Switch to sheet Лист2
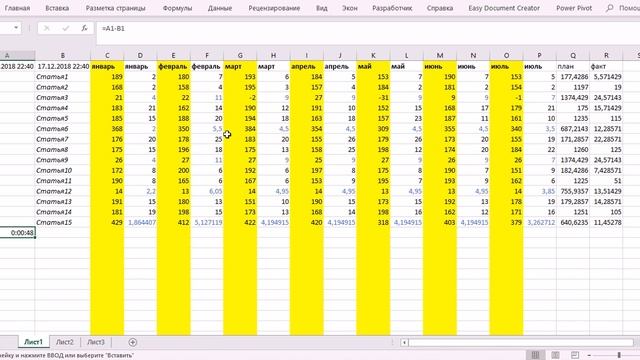The image size is (640, 360). 64,342
